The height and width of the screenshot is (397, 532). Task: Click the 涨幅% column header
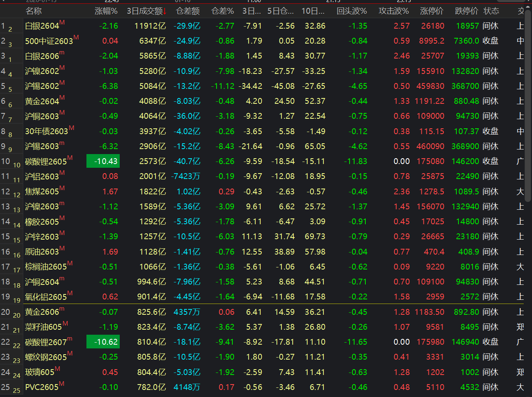coord(106,11)
